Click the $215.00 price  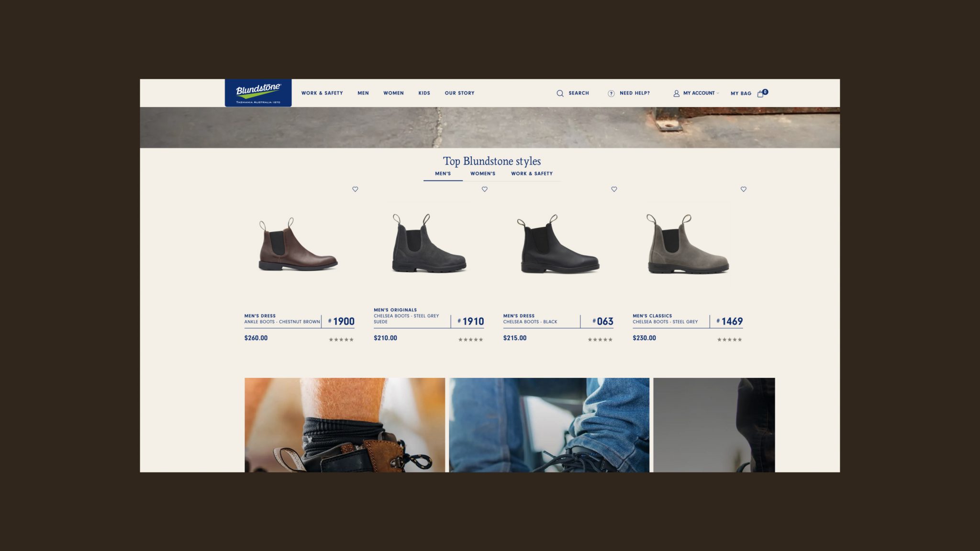point(515,338)
